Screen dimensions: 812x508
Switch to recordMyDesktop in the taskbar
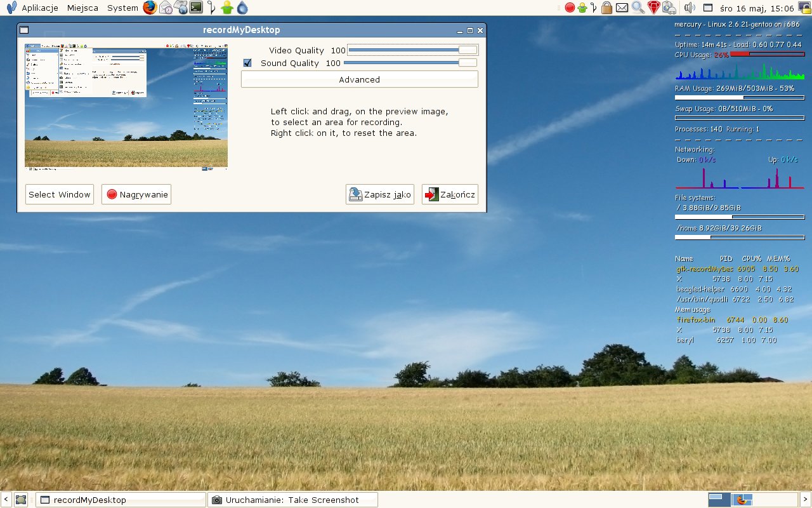(x=121, y=500)
